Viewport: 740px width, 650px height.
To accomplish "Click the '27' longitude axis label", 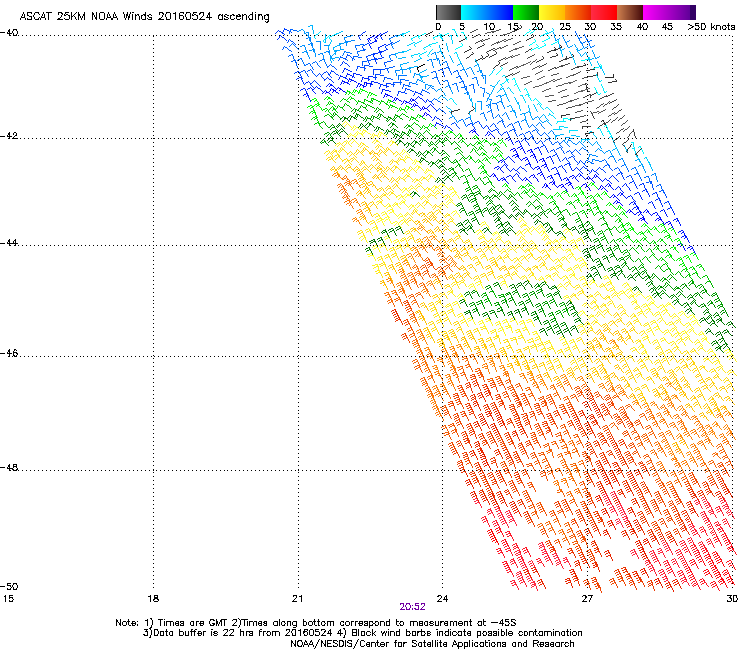I will click(587, 599).
